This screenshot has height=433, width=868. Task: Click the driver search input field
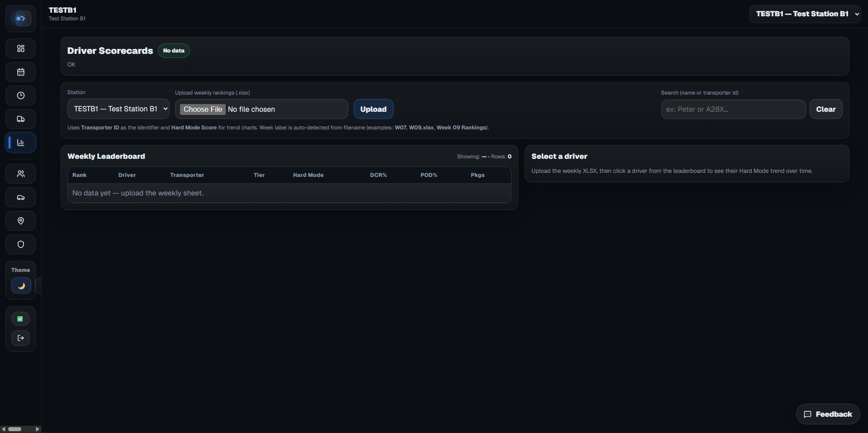[x=732, y=109]
